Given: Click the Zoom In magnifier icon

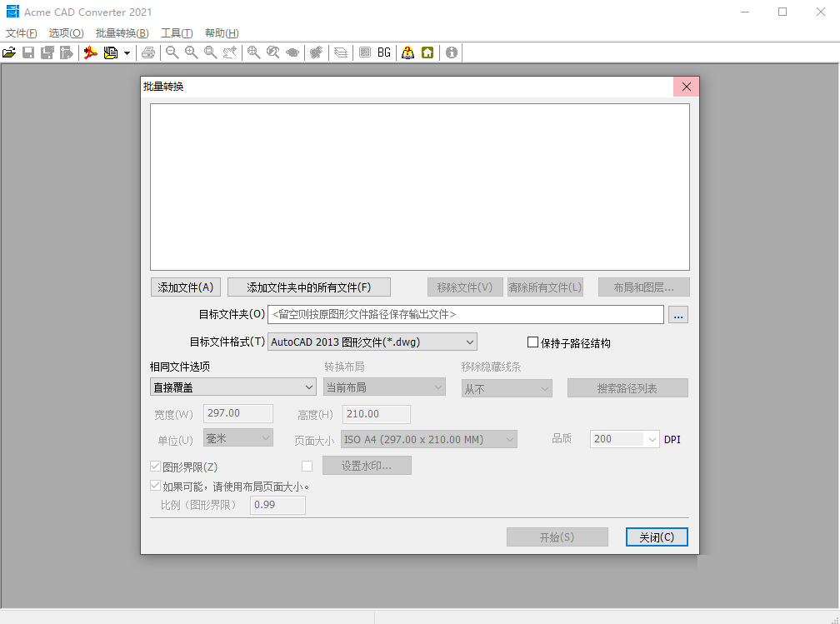Looking at the screenshot, I should tap(192, 52).
